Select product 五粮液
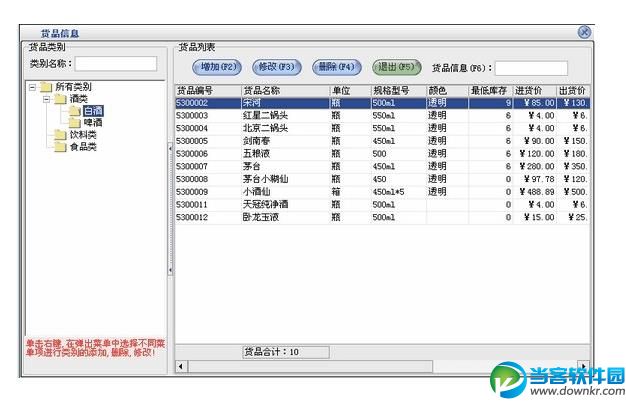Viewport: 626px width, 405px height. (256, 154)
